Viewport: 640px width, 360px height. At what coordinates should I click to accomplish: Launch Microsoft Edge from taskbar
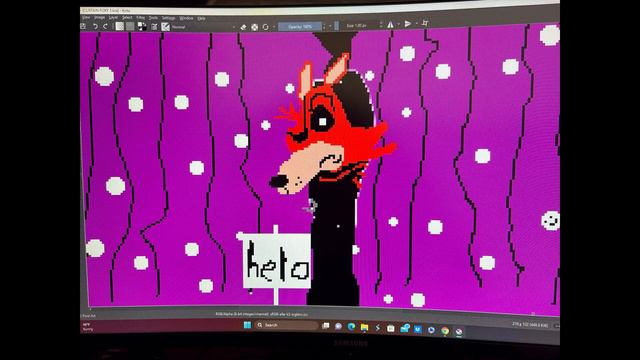[x=351, y=327]
